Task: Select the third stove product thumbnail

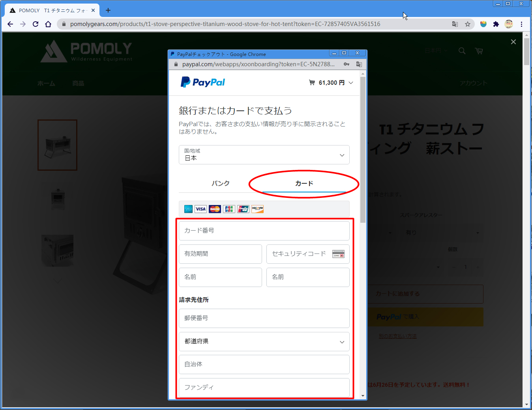Action: 58,251
